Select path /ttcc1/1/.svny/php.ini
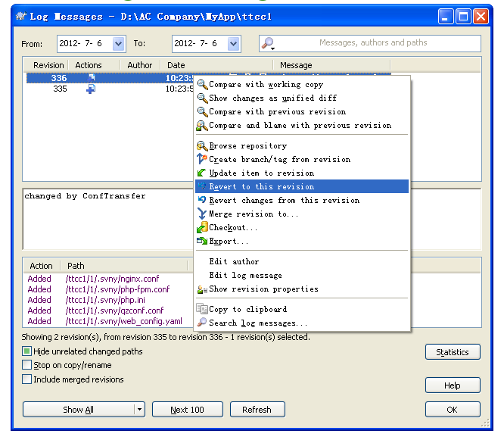504x440 pixels. coord(105,300)
